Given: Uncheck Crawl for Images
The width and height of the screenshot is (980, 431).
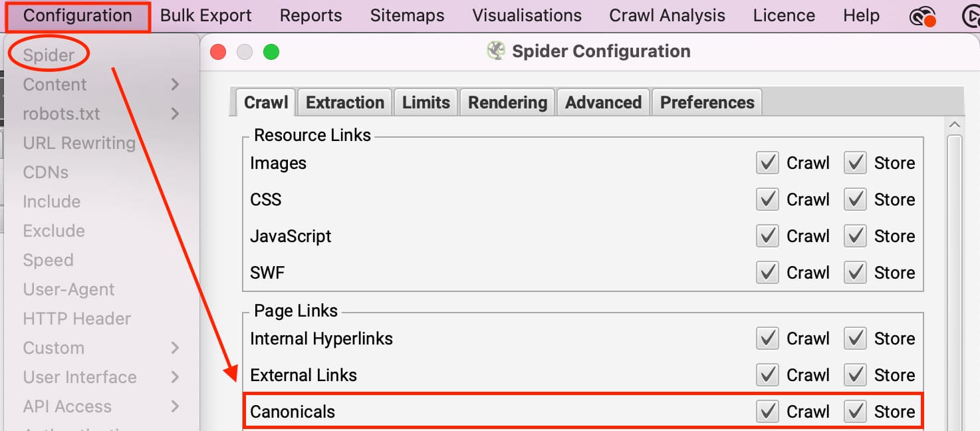Looking at the screenshot, I should (767, 163).
